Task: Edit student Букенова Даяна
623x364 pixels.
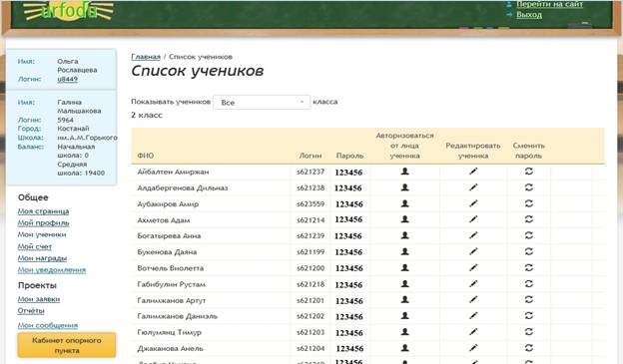Action: pyautogui.click(x=473, y=251)
